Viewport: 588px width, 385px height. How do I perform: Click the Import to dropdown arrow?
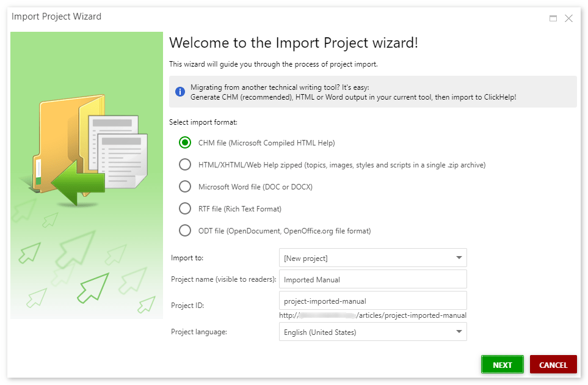(x=458, y=257)
